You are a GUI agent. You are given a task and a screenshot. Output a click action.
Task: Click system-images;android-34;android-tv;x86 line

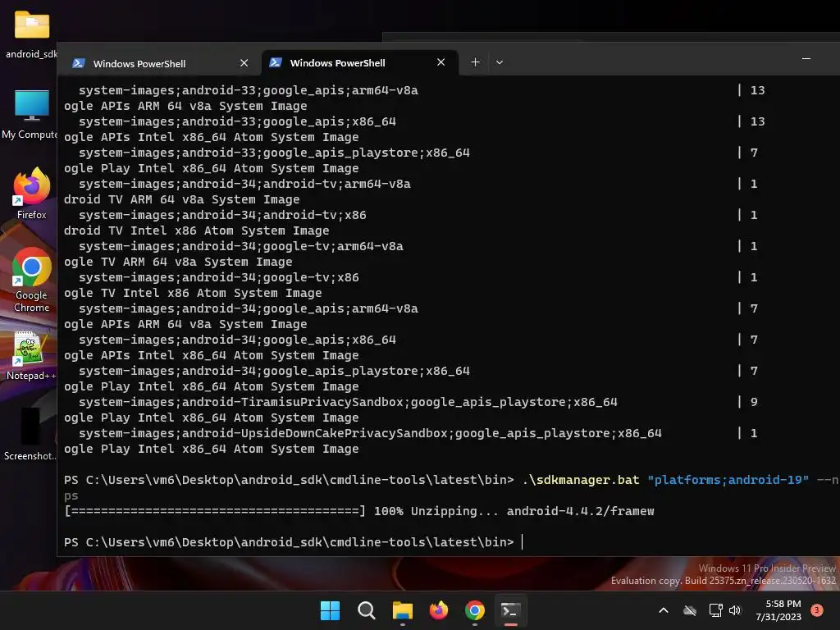click(x=222, y=215)
